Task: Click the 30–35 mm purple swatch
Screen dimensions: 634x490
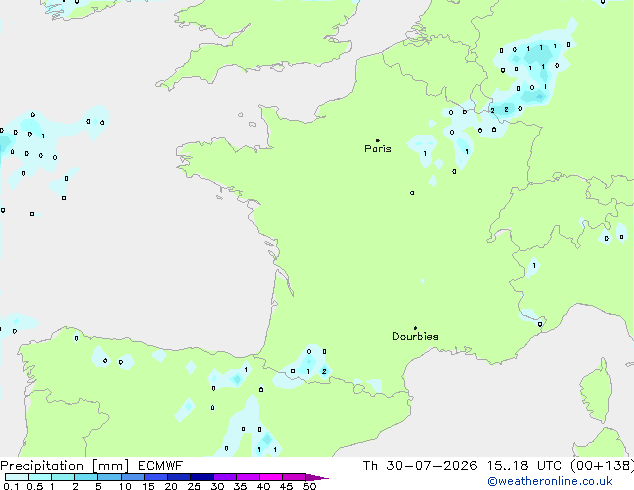Action: click(225, 477)
